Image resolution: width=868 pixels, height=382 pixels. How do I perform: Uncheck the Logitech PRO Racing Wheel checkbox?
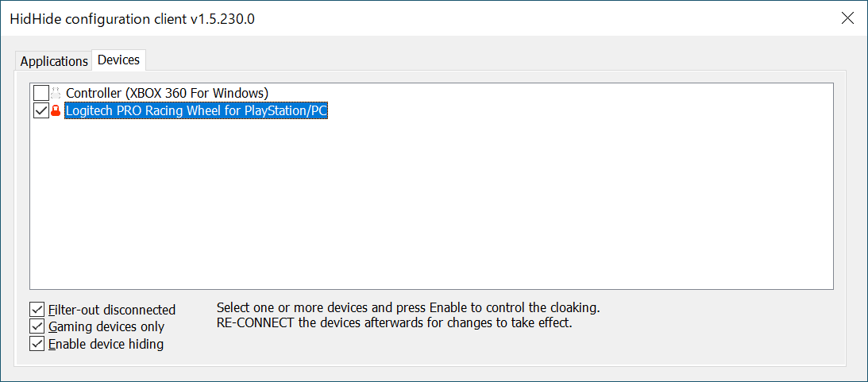pos(41,110)
